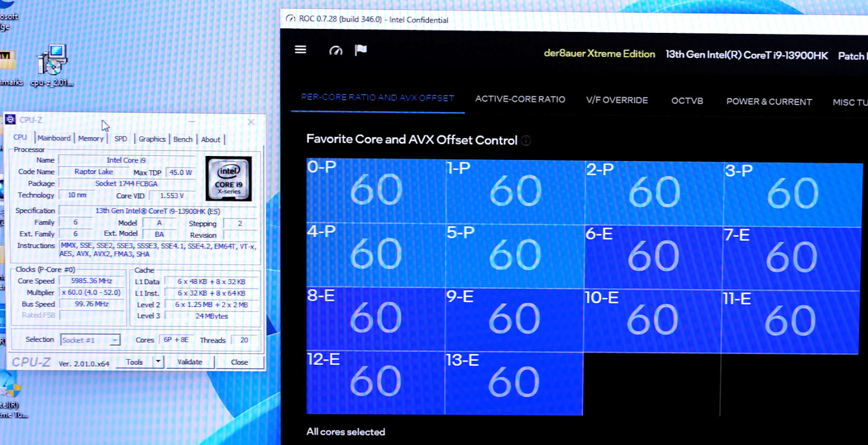The height and width of the screenshot is (445, 868).
Task: Select the 11-E core tile
Action: tap(790, 322)
